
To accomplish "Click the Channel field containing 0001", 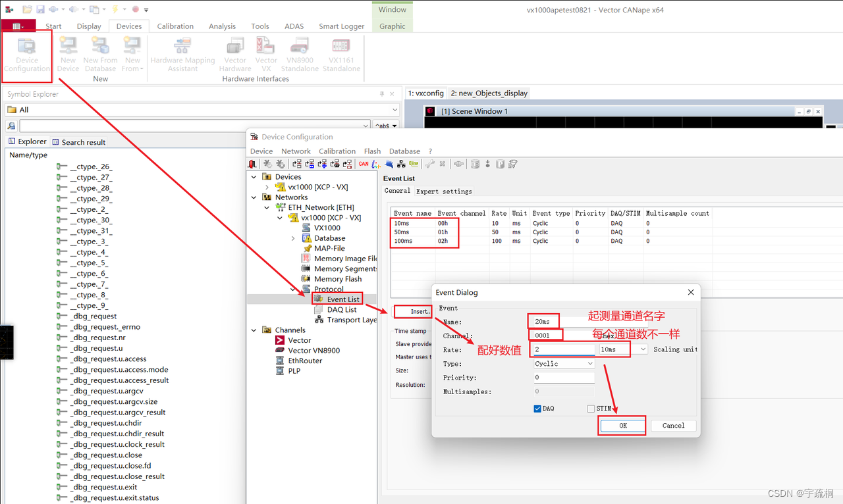I will 564,336.
